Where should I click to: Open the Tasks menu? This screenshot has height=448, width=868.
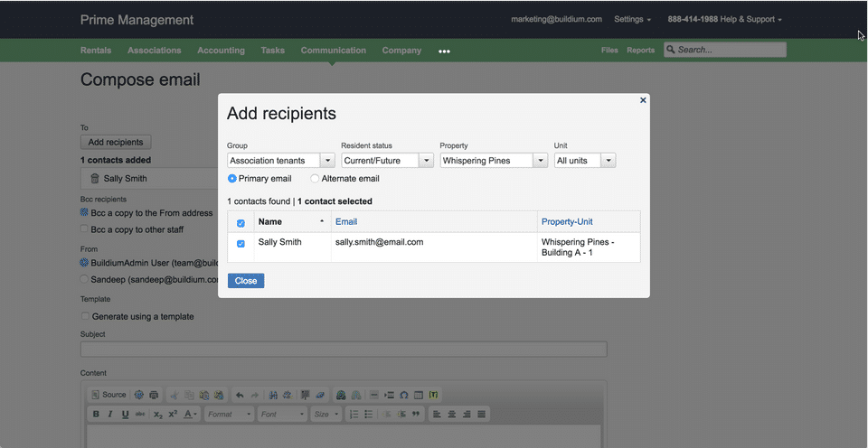tap(273, 51)
